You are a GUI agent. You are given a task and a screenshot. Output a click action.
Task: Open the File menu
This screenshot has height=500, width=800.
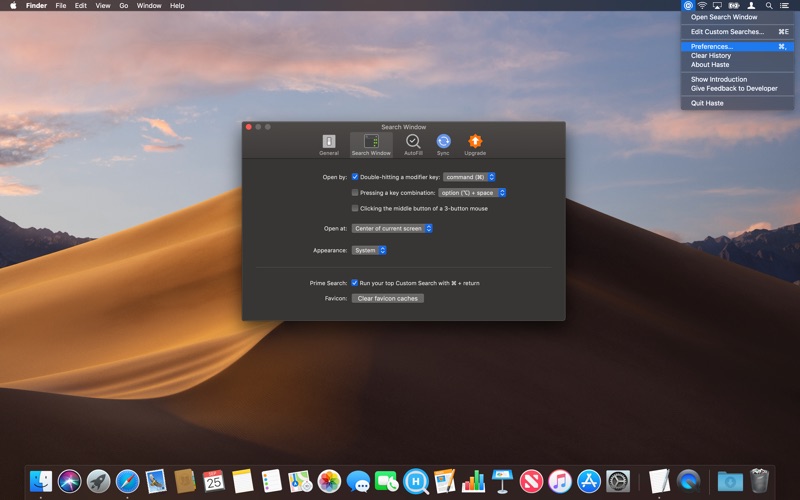point(61,6)
